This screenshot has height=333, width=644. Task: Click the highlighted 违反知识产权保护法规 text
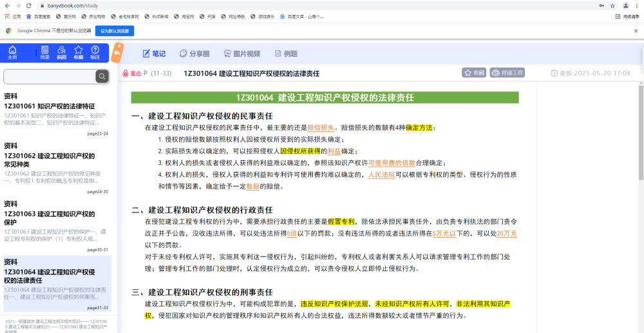pos(334,304)
